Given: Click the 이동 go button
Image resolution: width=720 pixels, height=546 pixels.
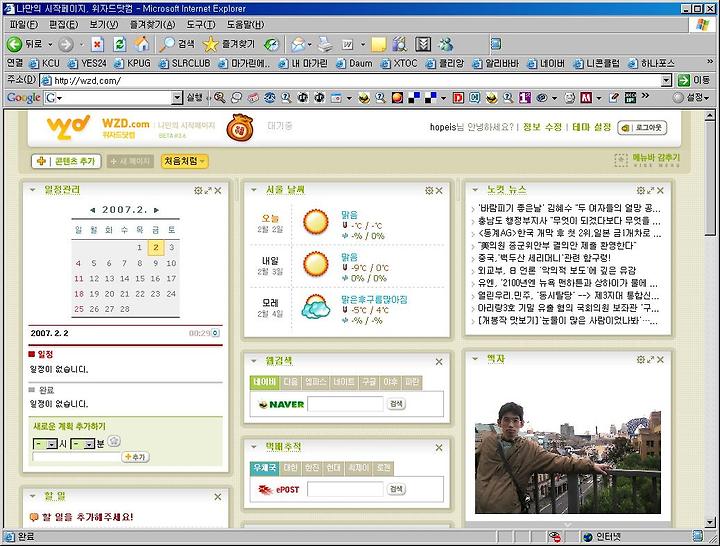Looking at the screenshot, I should pos(694,80).
